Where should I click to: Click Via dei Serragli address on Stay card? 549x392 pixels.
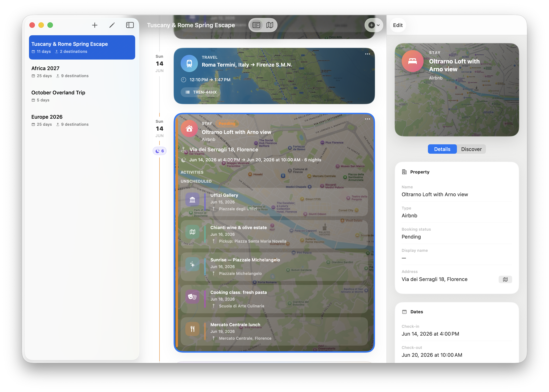point(223,150)
